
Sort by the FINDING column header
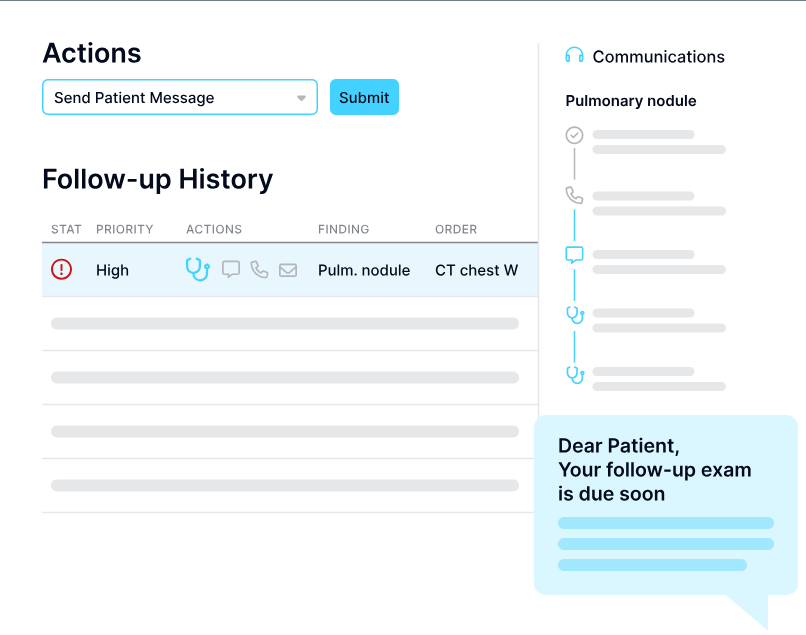tap(343, 229)
